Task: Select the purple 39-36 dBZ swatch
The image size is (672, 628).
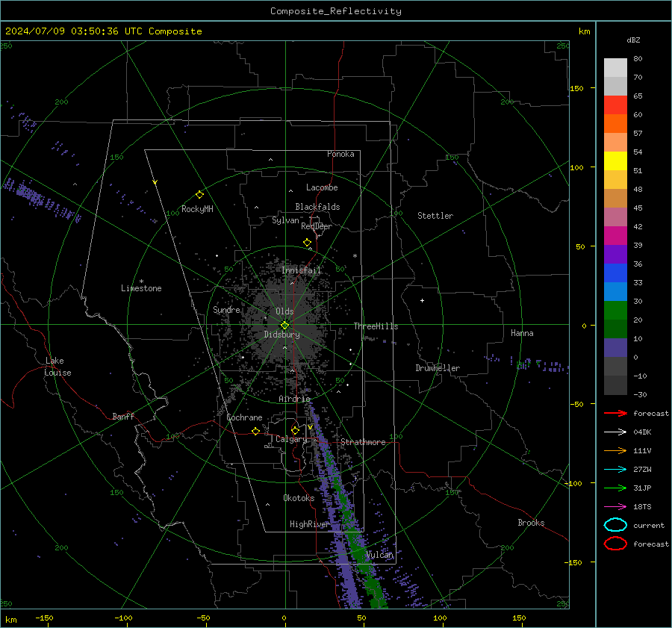Action: [615, 255]
